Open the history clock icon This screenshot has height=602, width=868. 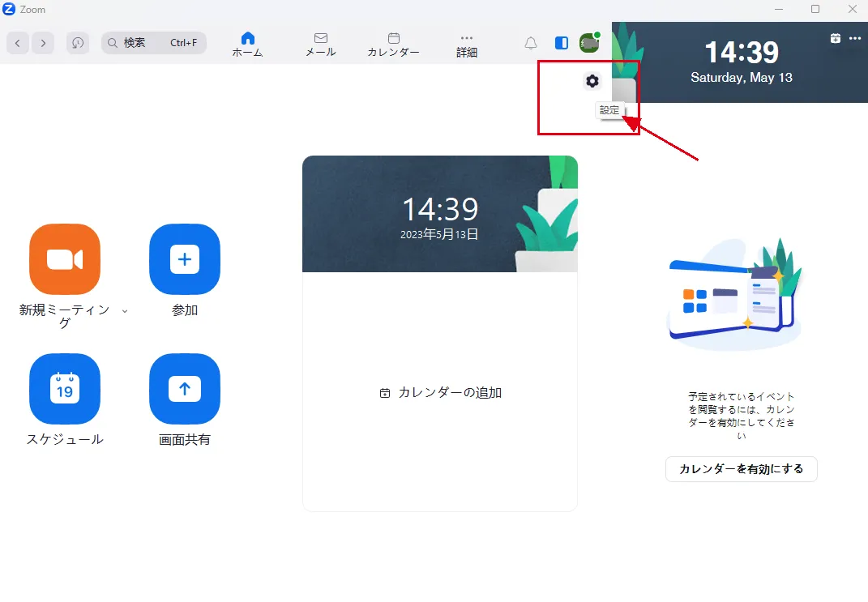point(78,43)
